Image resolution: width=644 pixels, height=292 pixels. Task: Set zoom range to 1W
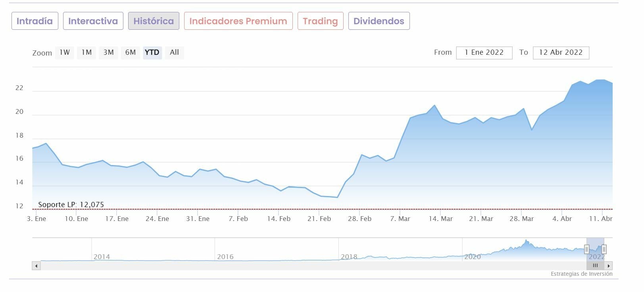tap(65, 52)
